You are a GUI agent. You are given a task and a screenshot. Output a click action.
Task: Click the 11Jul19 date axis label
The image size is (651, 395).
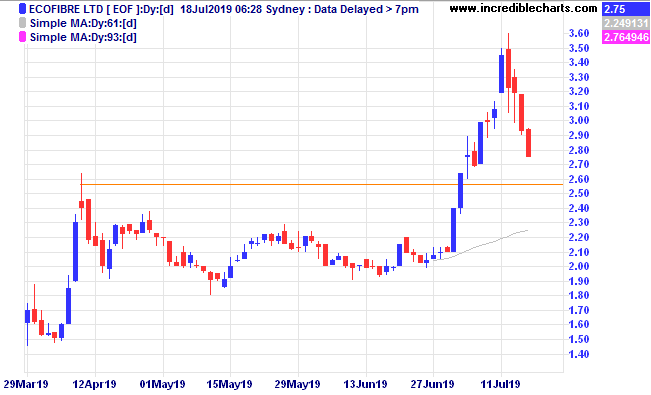coord(500,384)
